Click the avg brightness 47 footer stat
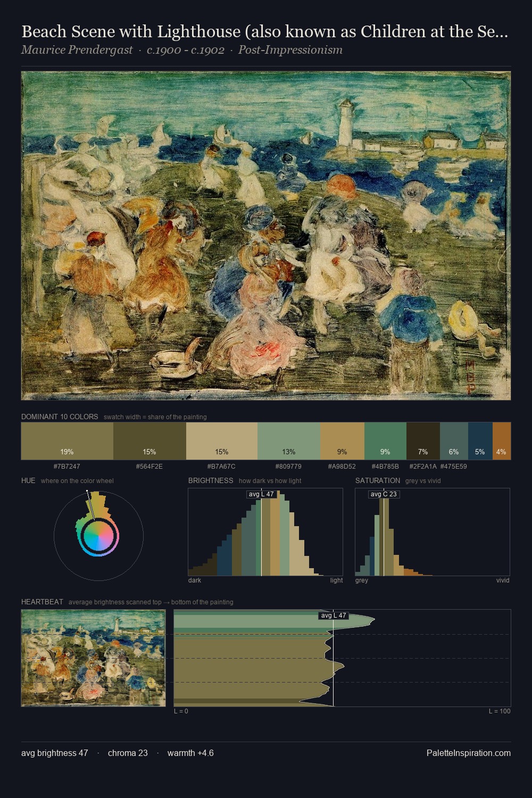Image resolution: width=532 pixels, height=798 pixels. click(x=55, y=753)
